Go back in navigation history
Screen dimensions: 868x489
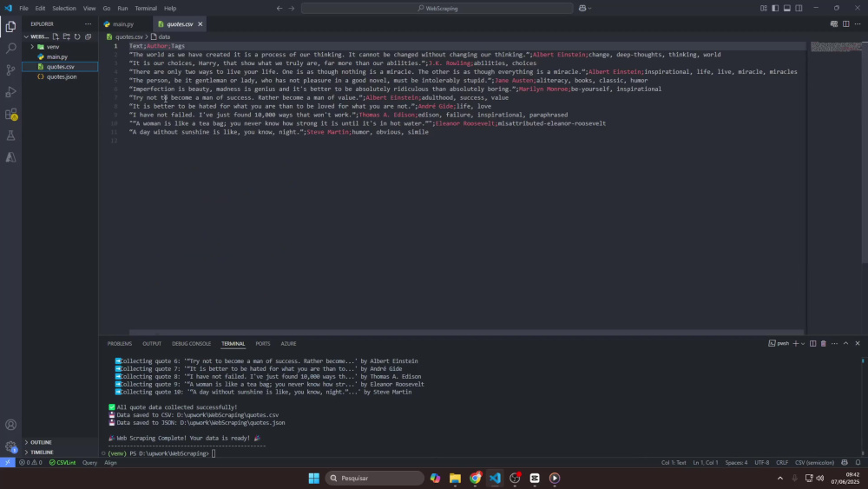pyautogui.click(x=279, y=9)
